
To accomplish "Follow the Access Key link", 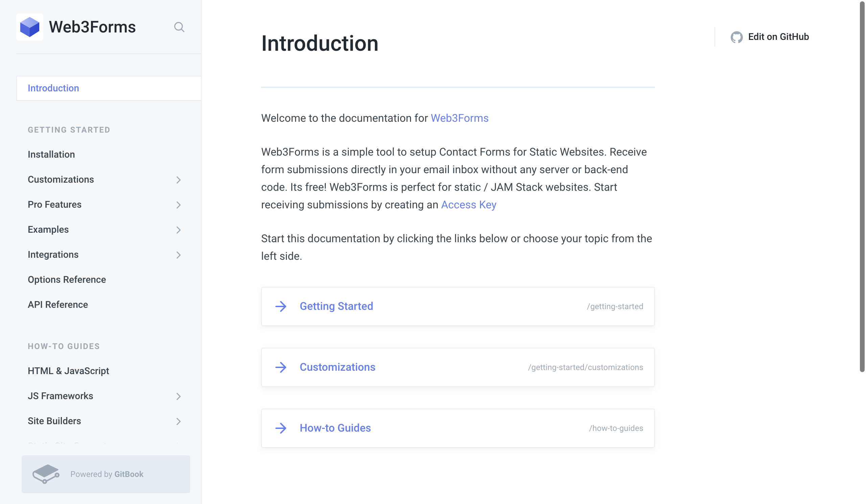I will tap(469, 205).
